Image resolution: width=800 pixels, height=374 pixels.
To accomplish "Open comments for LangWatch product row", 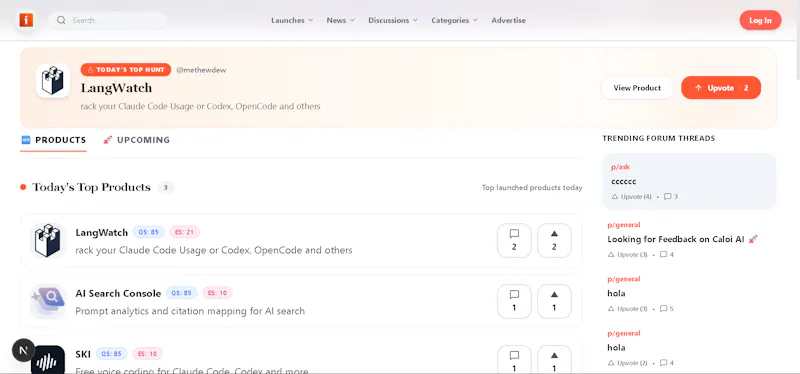I will point(514,240).
